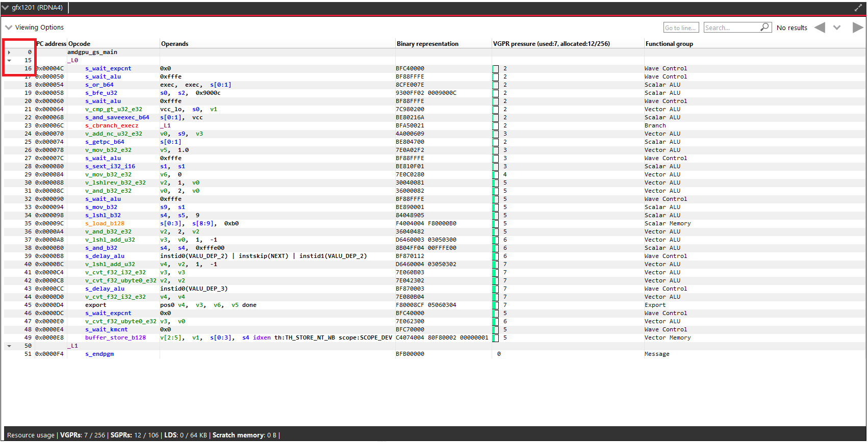Click VGPR pressure bar for s_endpgm row

[498, 354]
